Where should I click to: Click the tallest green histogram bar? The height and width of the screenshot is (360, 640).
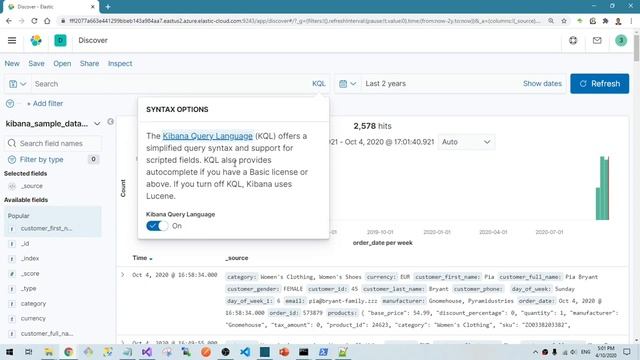(x=602, y=188)
